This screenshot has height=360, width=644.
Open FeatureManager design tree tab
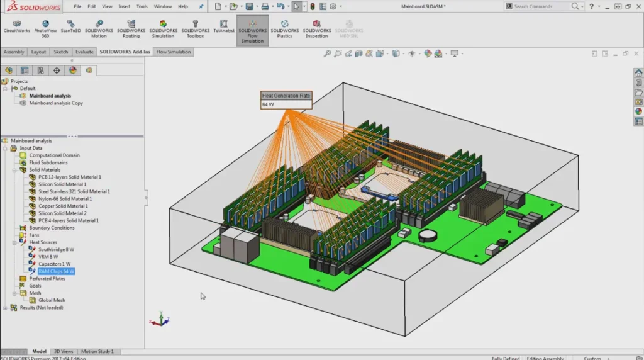[x=9, y=70]
